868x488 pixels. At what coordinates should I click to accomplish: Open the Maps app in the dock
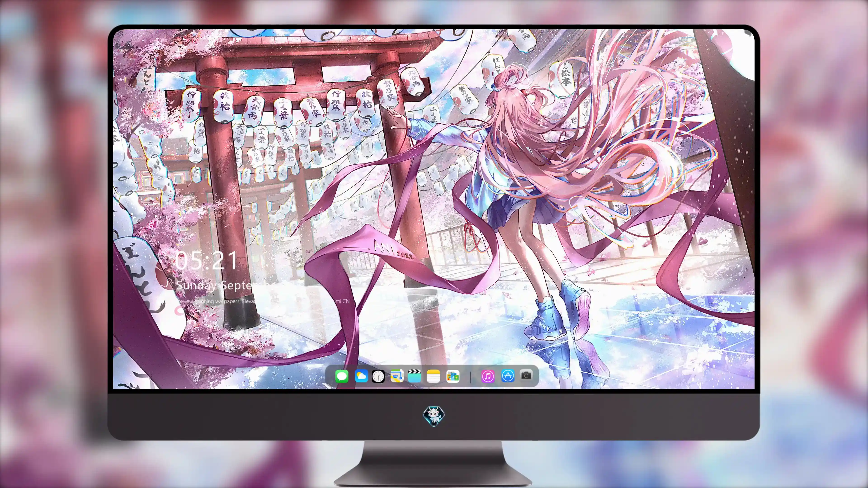[x=397, y=376]
